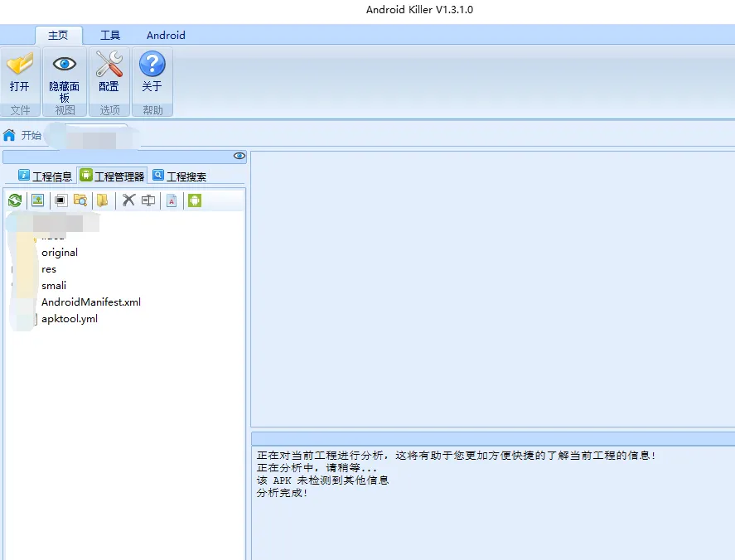
Task: Select the smali folder in project tree
Action: tap(53, 286)
